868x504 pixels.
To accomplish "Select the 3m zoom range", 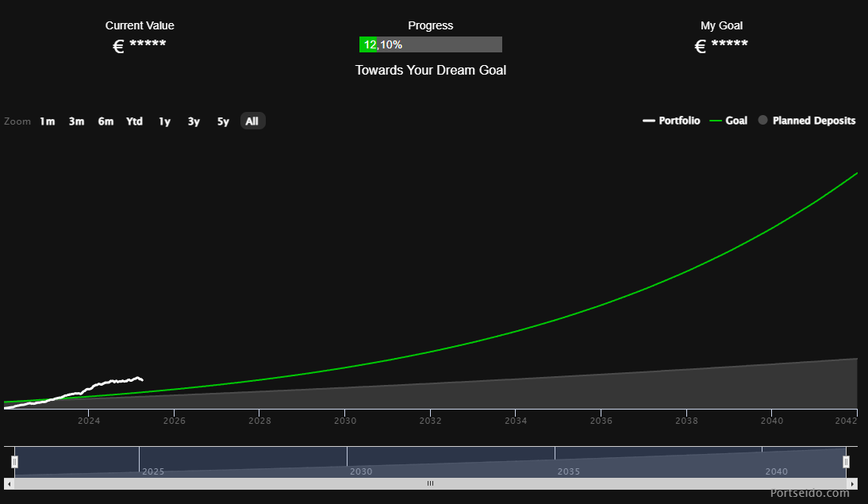I will 76,121.
